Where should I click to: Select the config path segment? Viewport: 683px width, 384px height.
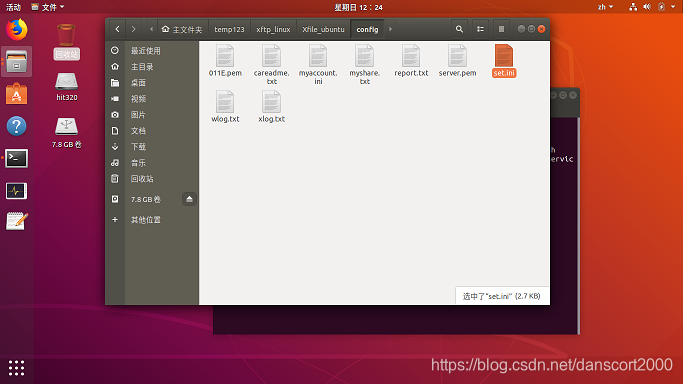click(367, 29)
